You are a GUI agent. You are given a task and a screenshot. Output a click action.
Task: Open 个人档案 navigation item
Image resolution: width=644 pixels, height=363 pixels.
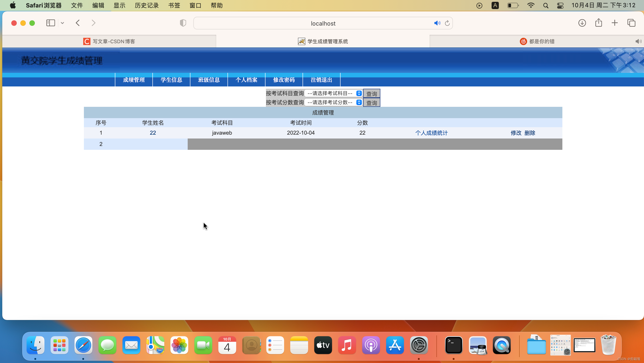[x=246, y=80]
